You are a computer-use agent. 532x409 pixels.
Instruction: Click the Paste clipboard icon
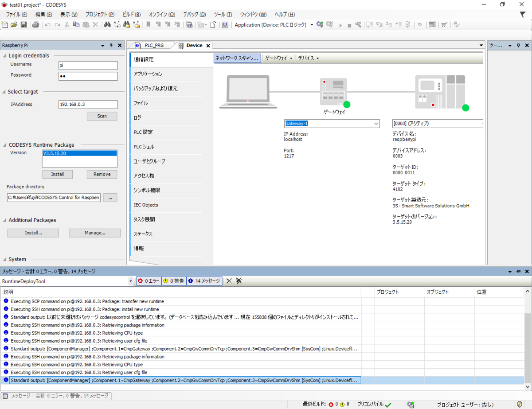pyautogui.click(x=86, y=25)
